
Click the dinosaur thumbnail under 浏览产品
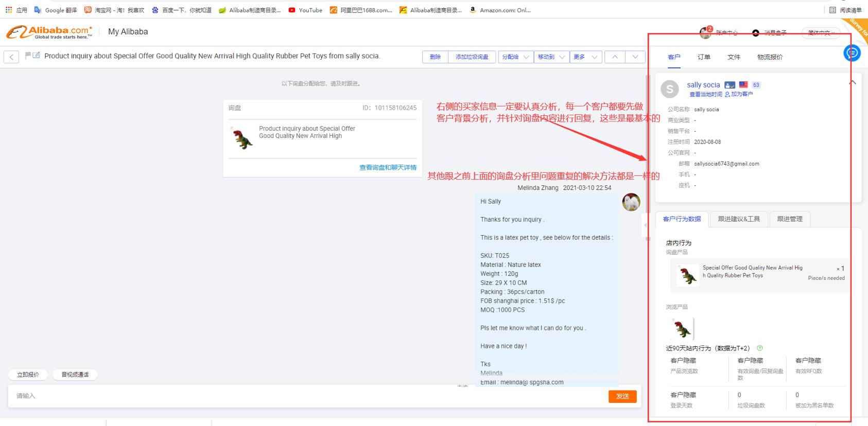683,329
